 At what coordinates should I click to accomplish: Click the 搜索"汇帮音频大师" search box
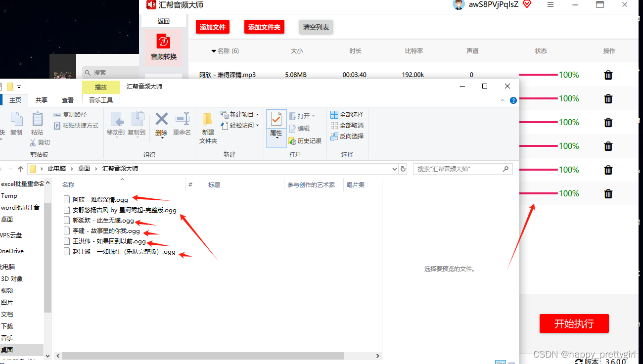[462, 169]
